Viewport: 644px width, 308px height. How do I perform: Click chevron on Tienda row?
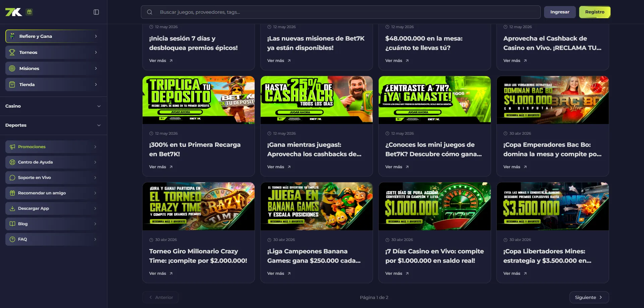(96, 84)
